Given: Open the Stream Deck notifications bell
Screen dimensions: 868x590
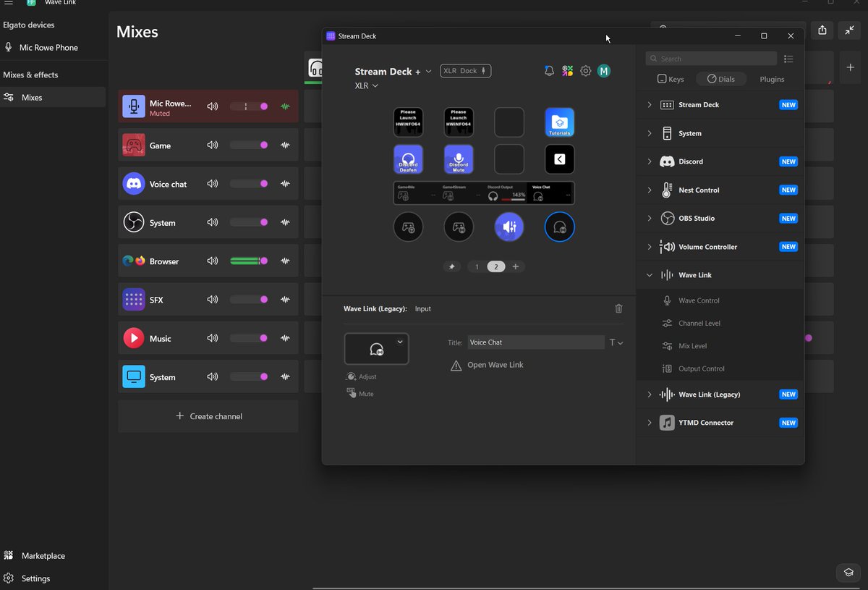Looking at the screenshot, I should 549,71.
